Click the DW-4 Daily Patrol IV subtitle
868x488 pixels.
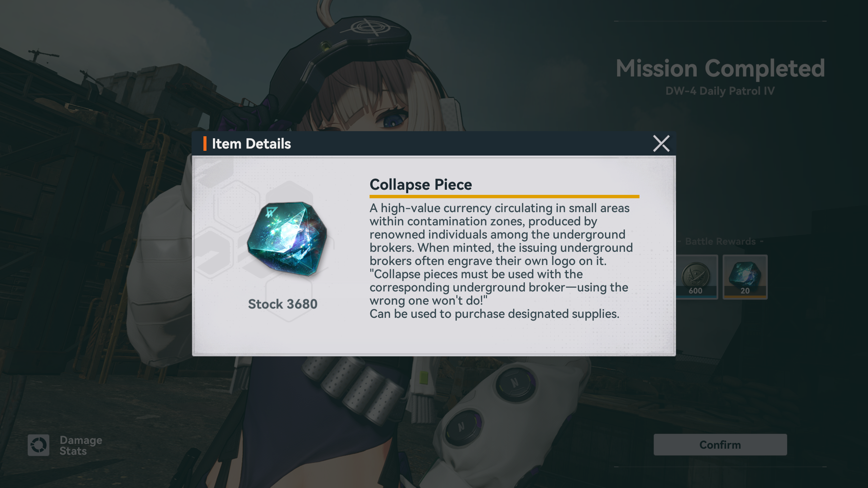pos(720,91)
